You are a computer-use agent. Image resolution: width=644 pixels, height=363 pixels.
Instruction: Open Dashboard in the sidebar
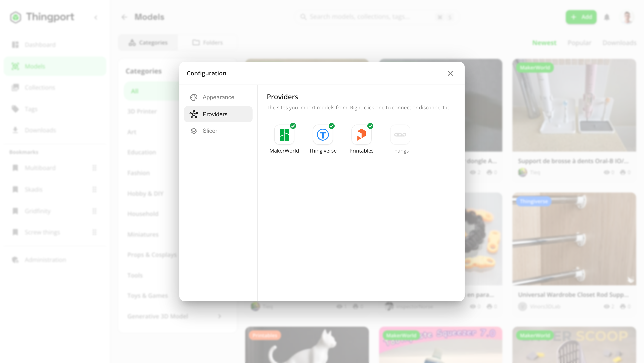(x=55, y=45)
